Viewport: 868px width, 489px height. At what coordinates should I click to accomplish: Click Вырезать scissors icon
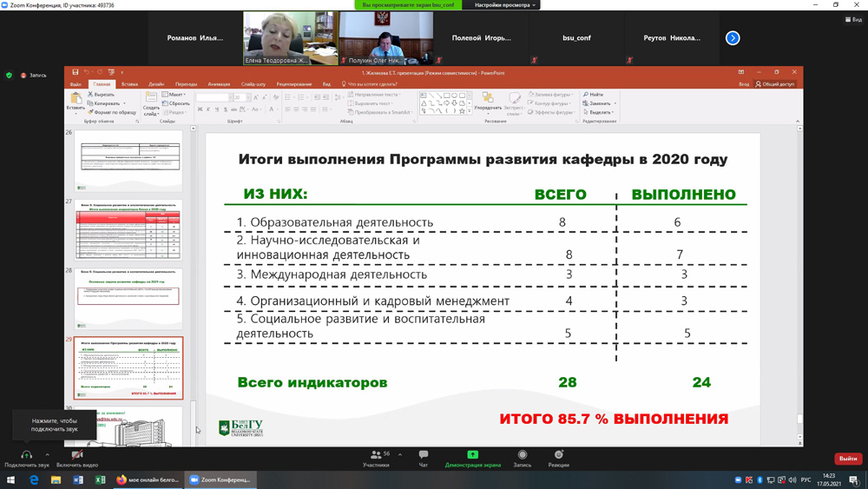pyautogui.click(x=101, y=95)
